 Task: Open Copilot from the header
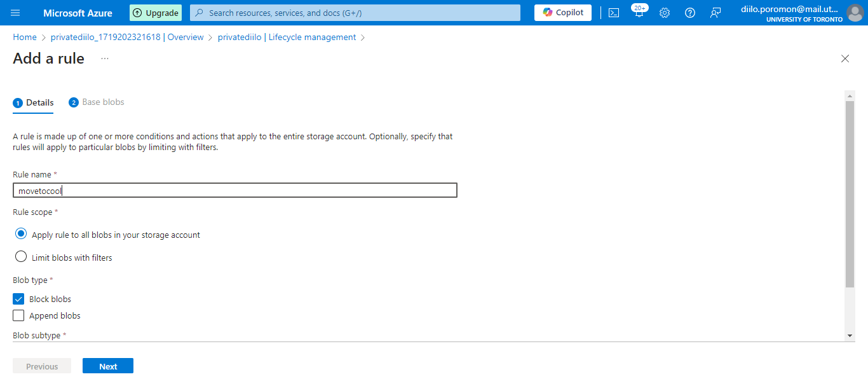tap(563, 13)
